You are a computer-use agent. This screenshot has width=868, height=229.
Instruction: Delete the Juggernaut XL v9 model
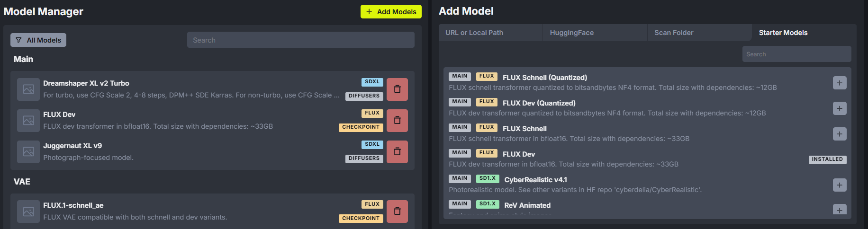coord(397,151)
